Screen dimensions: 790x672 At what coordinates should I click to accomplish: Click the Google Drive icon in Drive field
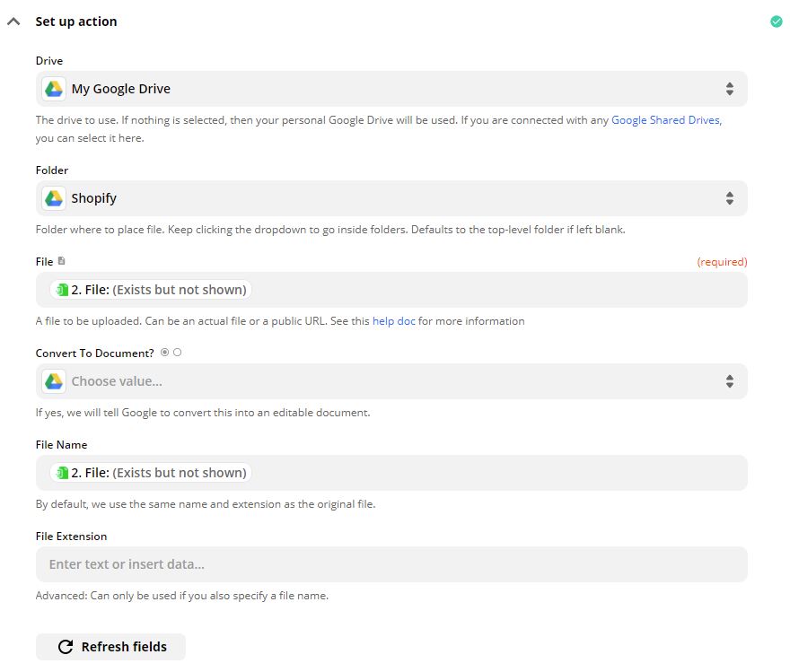coord(53,88)
